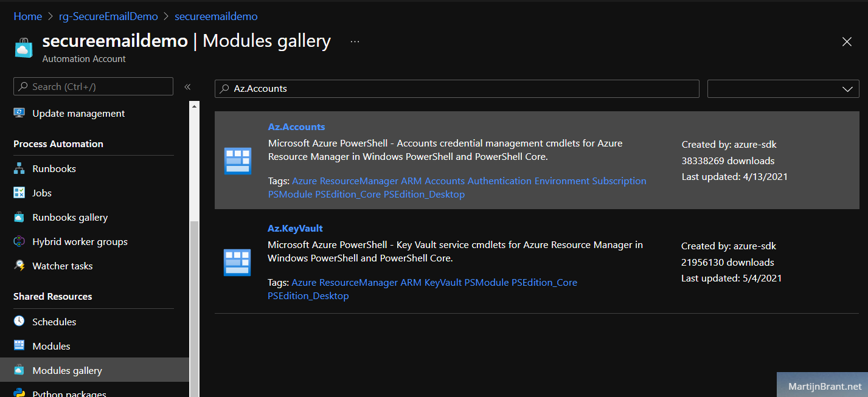Click the Schedules clock icon
868x397 pixels.
click(x=19, y=322)
